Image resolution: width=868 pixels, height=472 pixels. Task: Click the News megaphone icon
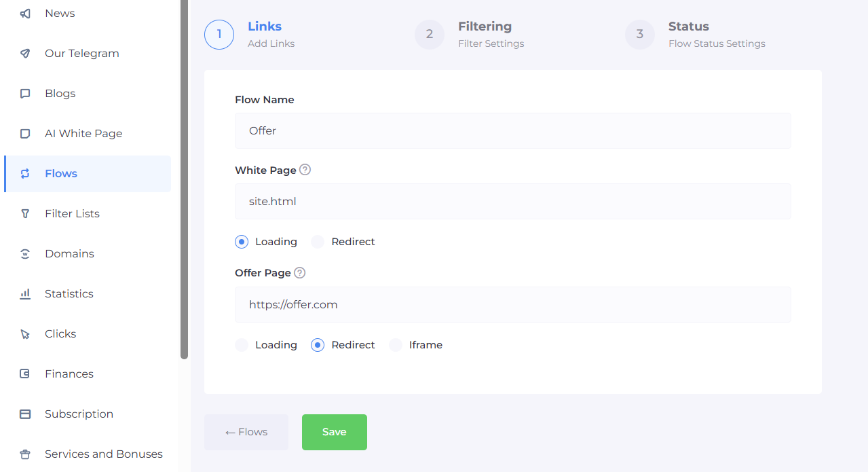[x=25, y=14]
